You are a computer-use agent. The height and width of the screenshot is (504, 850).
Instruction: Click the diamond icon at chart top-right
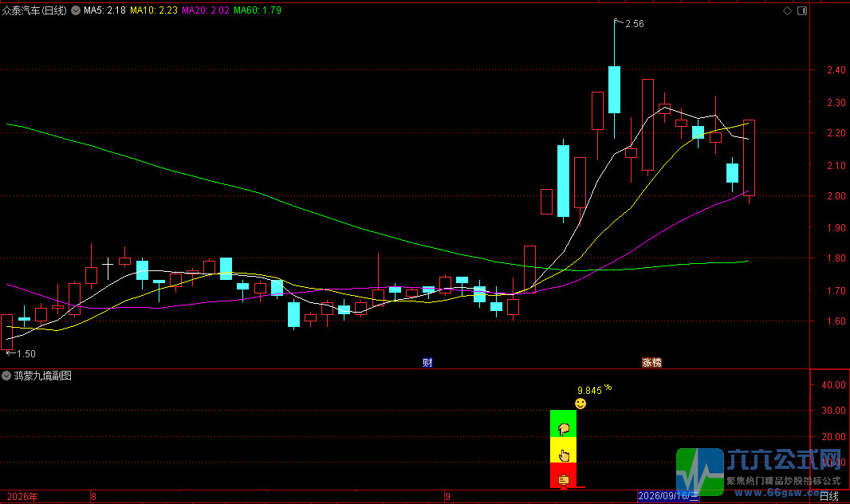[x=787, y=11]
